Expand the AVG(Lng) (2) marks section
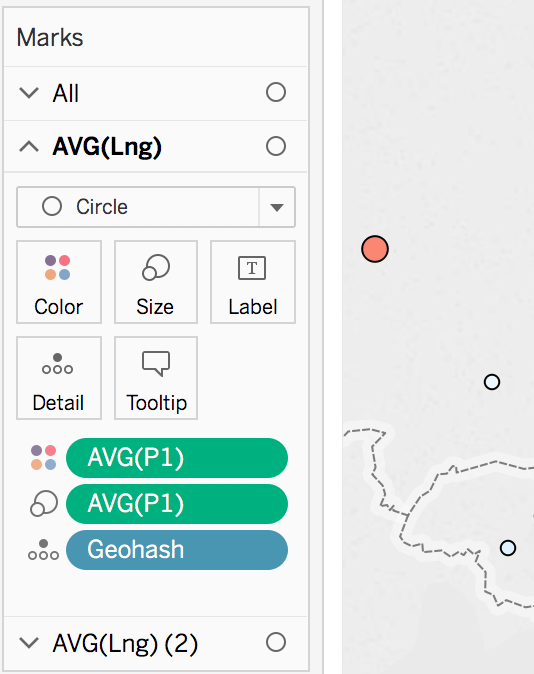Image resolution: width=534 pixels, height=674 pixels. tap(29, 643)
